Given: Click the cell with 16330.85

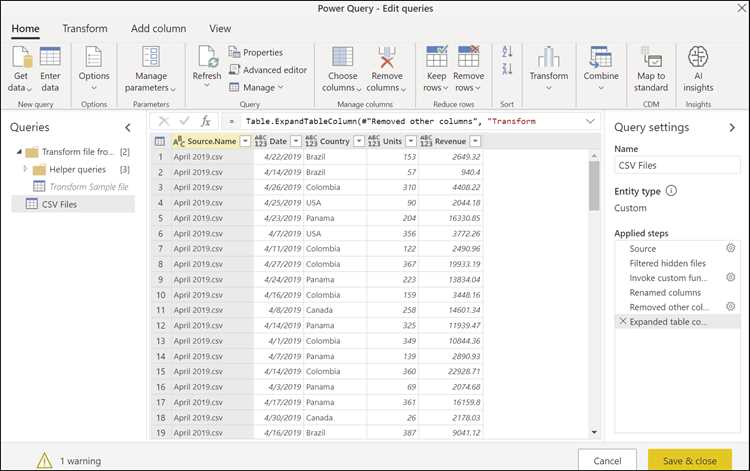Looking at the screenshot, I should [451, 218].
